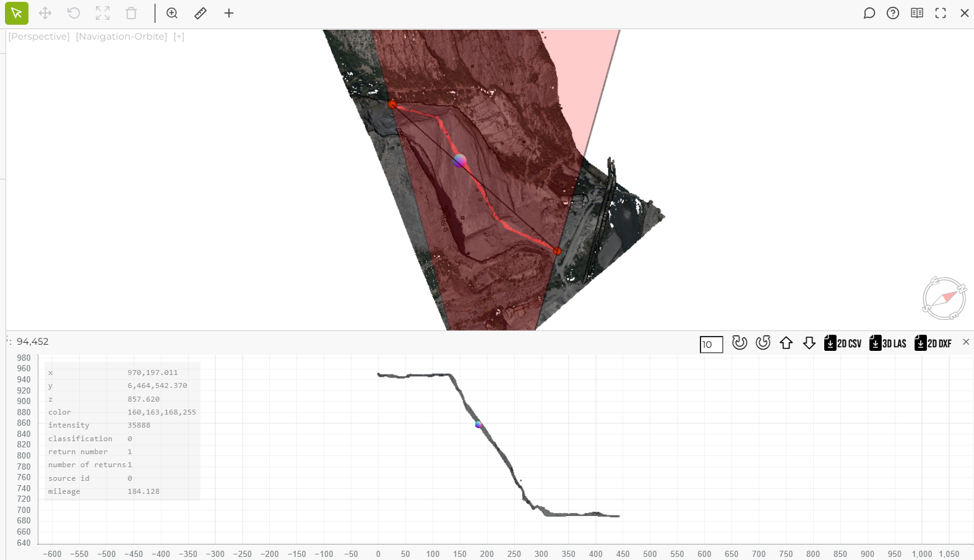Click the highlighted point on profile chart
974x560 pixels.
pyautogui.click(x=478, y=424)
